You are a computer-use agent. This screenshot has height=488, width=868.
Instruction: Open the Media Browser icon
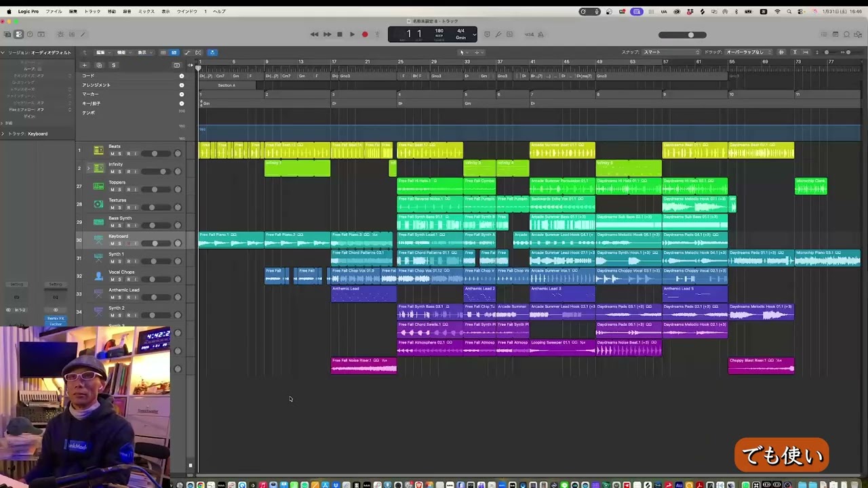pyautogui.click(x=859, y=35)
